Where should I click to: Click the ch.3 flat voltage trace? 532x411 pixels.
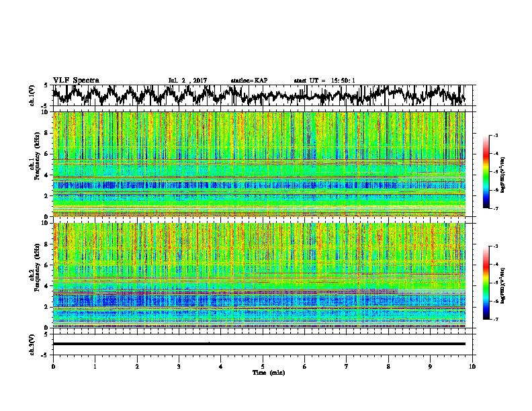pyautogui.click(x=259, y=344)
